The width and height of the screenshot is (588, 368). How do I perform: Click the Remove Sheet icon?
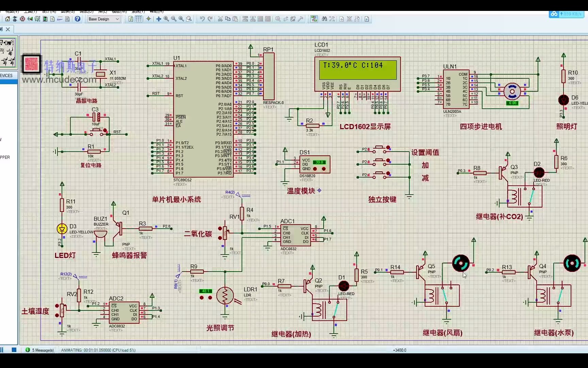[349, 19]
